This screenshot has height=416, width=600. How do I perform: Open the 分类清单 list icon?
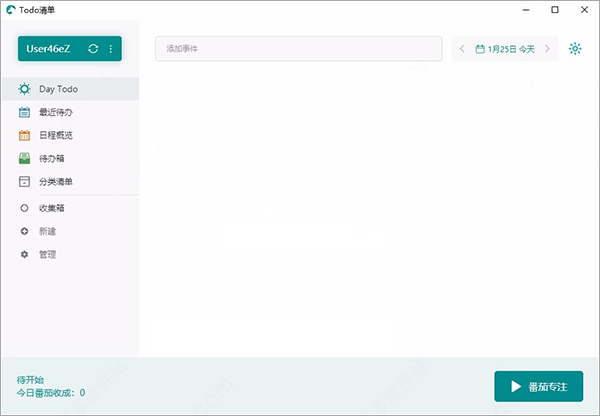coord(24,181)
